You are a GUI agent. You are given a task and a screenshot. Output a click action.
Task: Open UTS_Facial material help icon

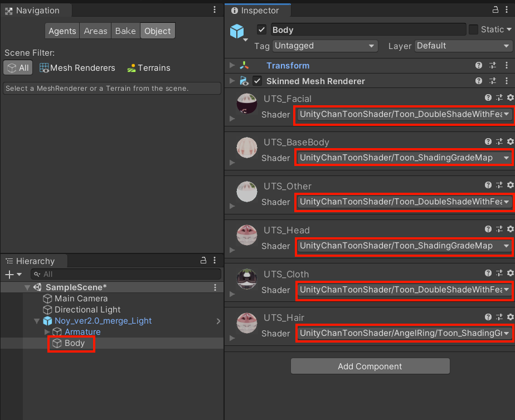point(488,97)
